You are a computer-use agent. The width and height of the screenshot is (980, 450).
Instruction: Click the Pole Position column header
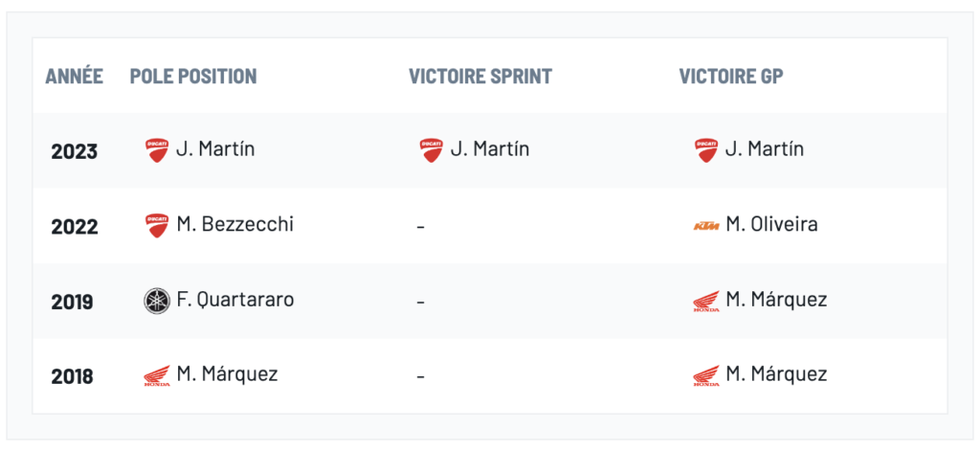[193, 77]
